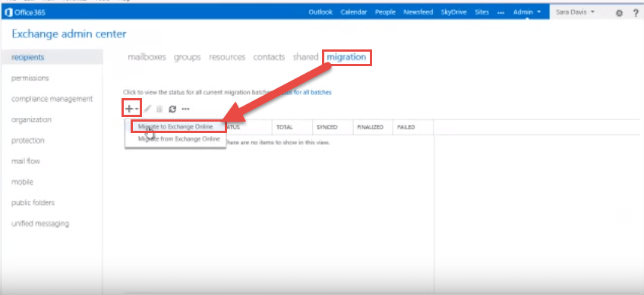Open Outlook from the top navigation
The image size is (644, 295).
tap(320, 12)
